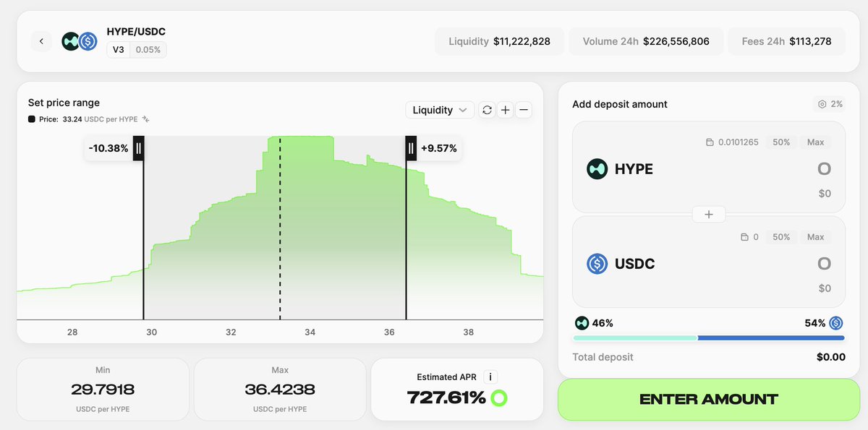Click the HYPE wallet balance 0.0101265
This screenshot has height=430, width=868.
pos(732,142)
